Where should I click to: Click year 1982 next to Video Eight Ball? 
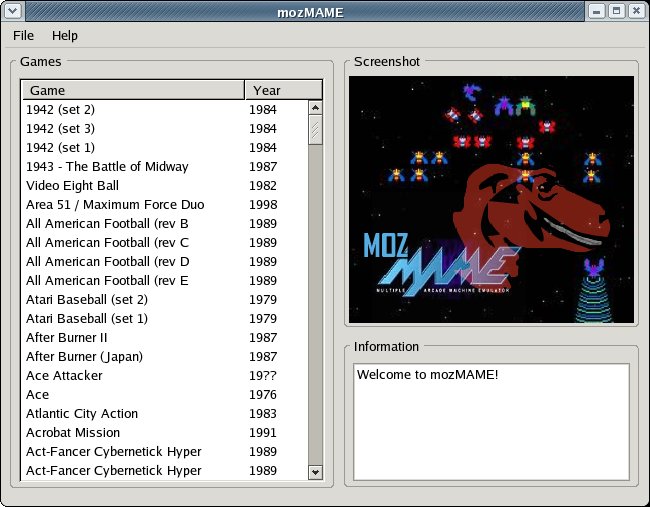click(x=263, y=186)
